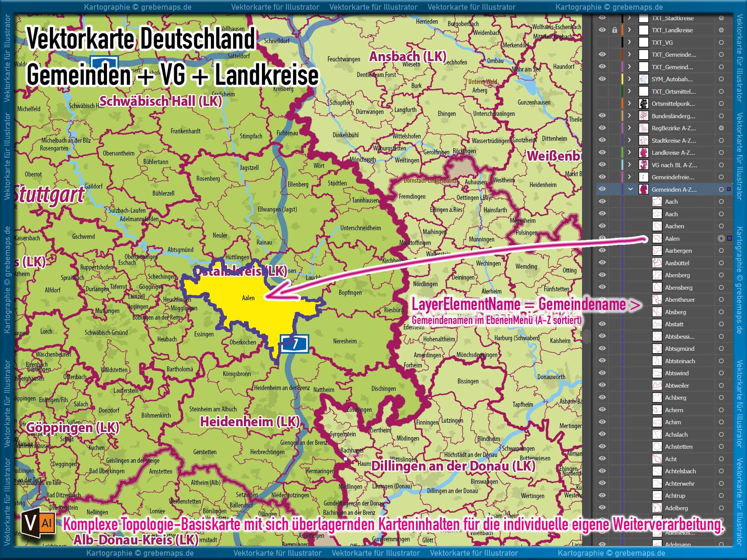Expand the VG nach BL A-Z layer
Screen dimensions: 747x560
[630, 165]
